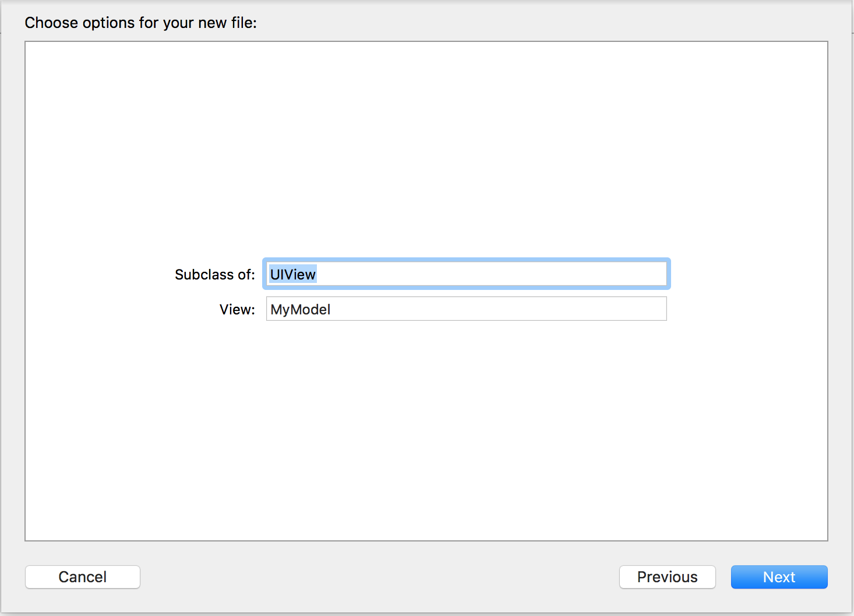Click gray margin right of the heading text
This screenshot has width=854, height=616.
524,23
